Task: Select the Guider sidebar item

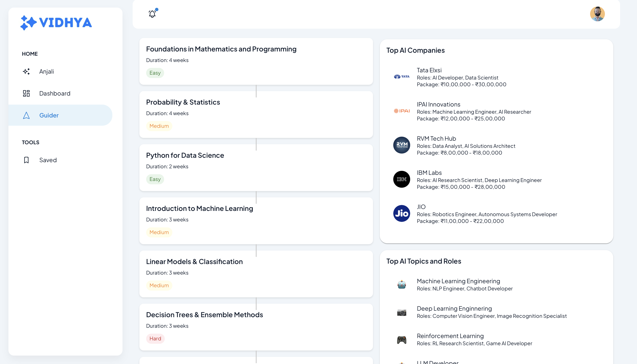Action: (49, 116)
